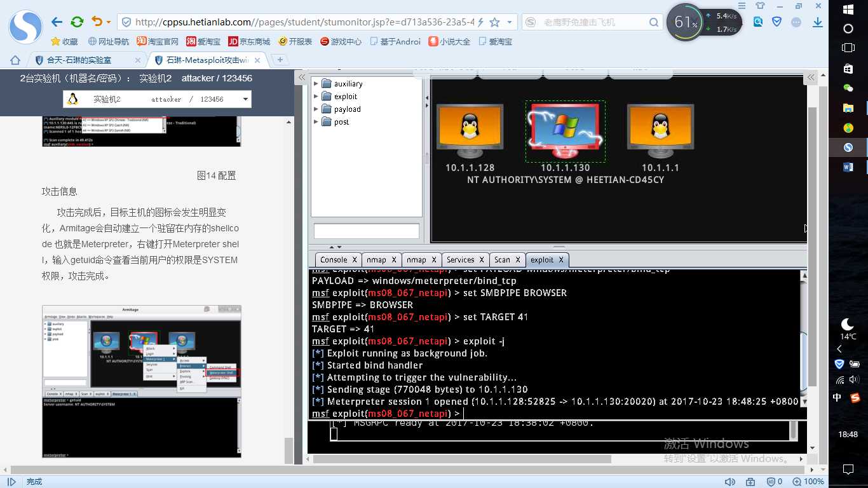The height and width of the screenshot is (488, 868).
Task: Close the Services tab
Action: 482,260
